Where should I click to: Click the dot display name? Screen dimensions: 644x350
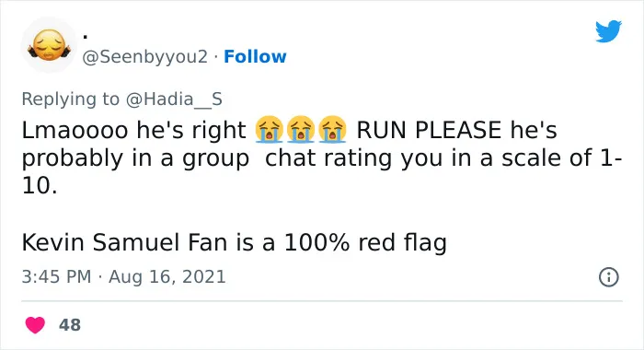click(x=85, y=37)
